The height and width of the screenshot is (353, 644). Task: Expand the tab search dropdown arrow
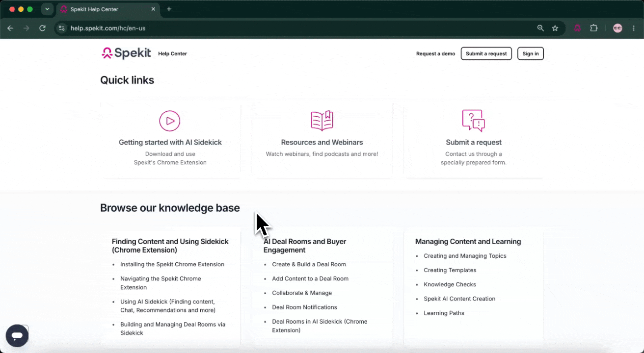[x=47, y=9]
